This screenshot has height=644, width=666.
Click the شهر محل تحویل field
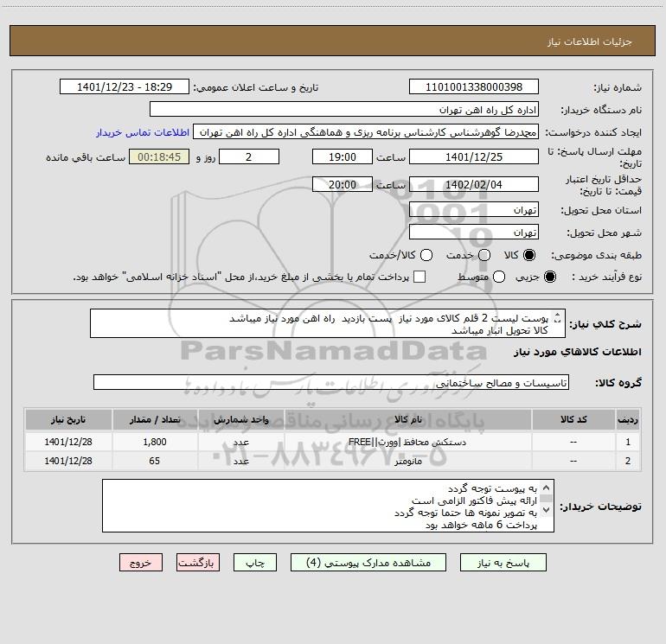click(x=474, y=233)
